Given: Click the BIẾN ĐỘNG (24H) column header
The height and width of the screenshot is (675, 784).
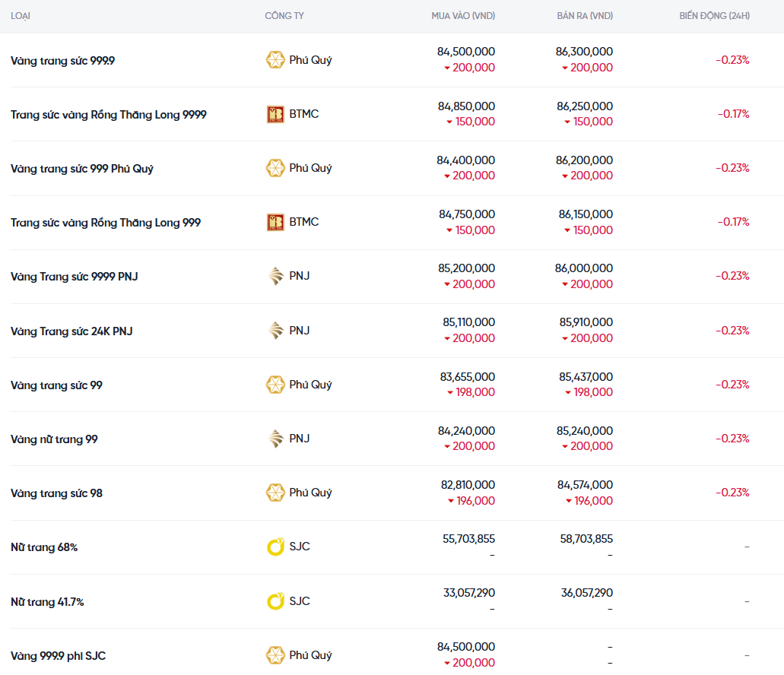Looking at the screenshot, I should pos(714,15).
